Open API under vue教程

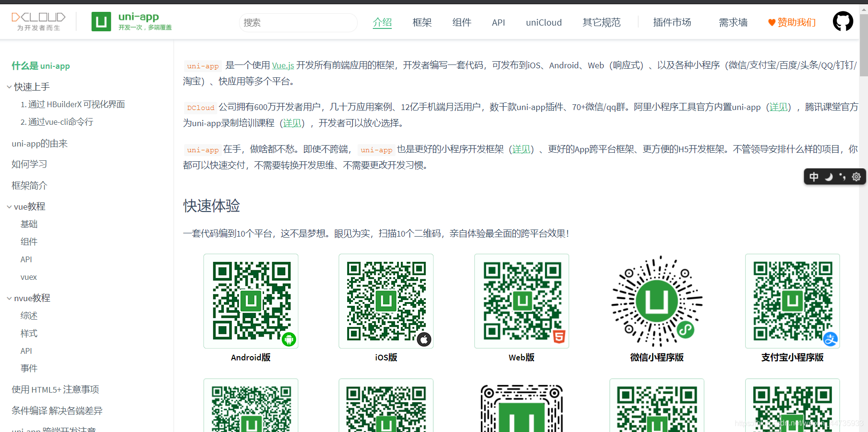coord(26,259)
